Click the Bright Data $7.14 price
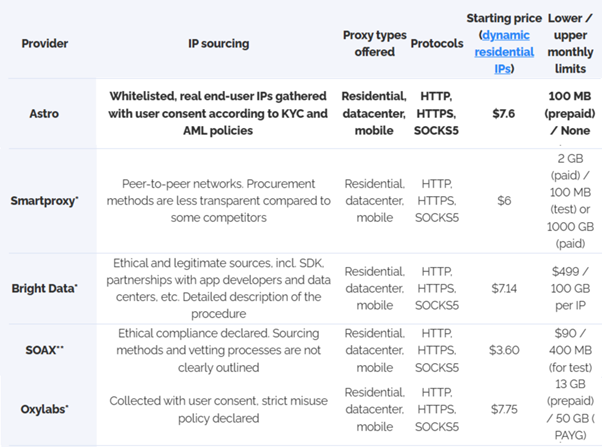This screenshot has width=602, height=447. [x=504, y=287]
